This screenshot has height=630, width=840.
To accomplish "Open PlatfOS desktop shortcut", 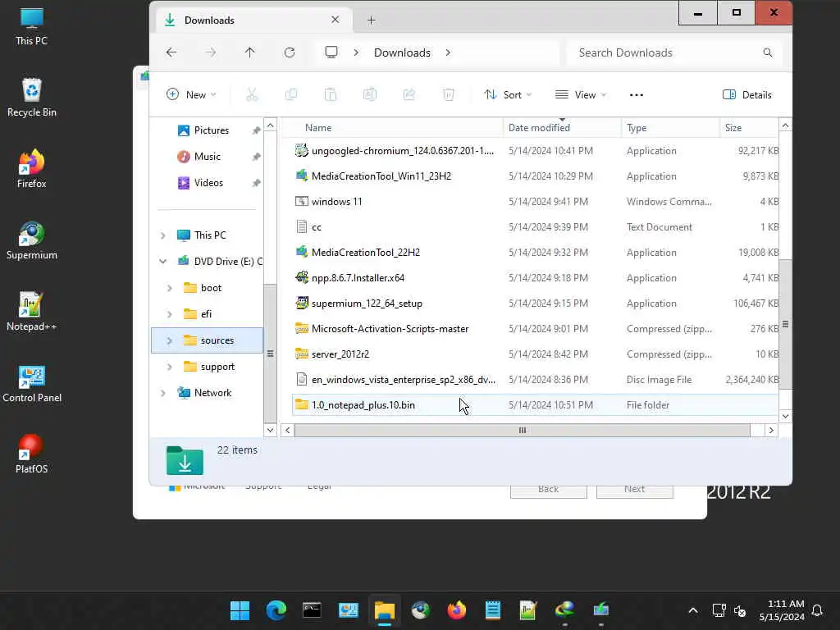I will [x=32, y=454].
